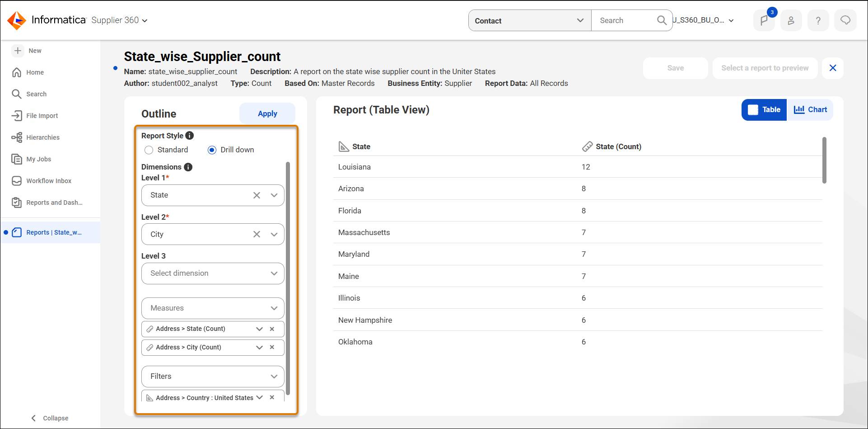Click the Oklahoma row

(x=578, y=342)
